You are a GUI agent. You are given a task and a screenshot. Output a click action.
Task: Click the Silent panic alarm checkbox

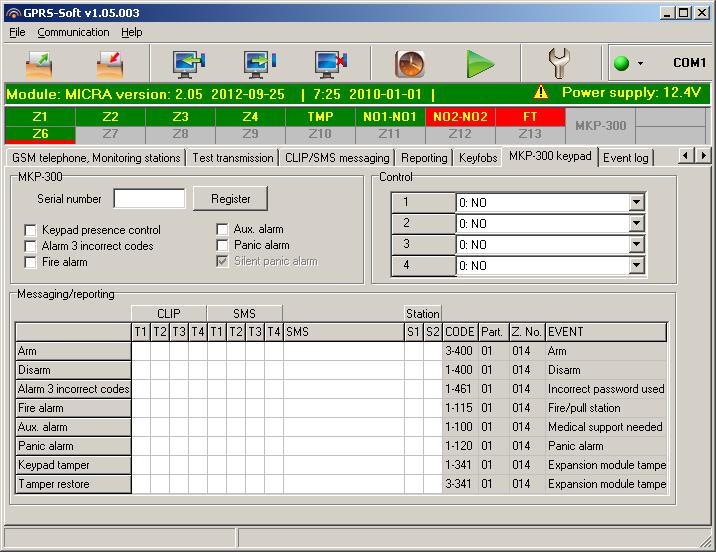pyautogui.click(x=222, y=261)
